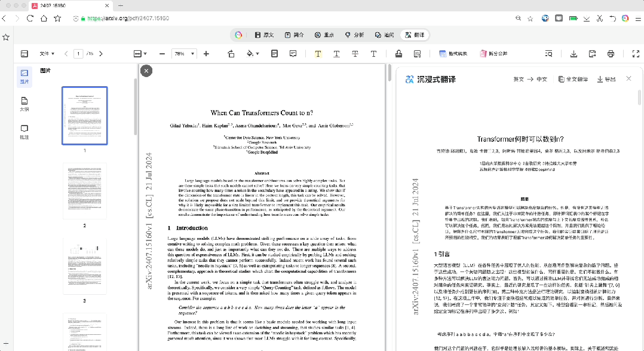Select the add text tool
644x351 pixels.
click(x=373, y=53)
